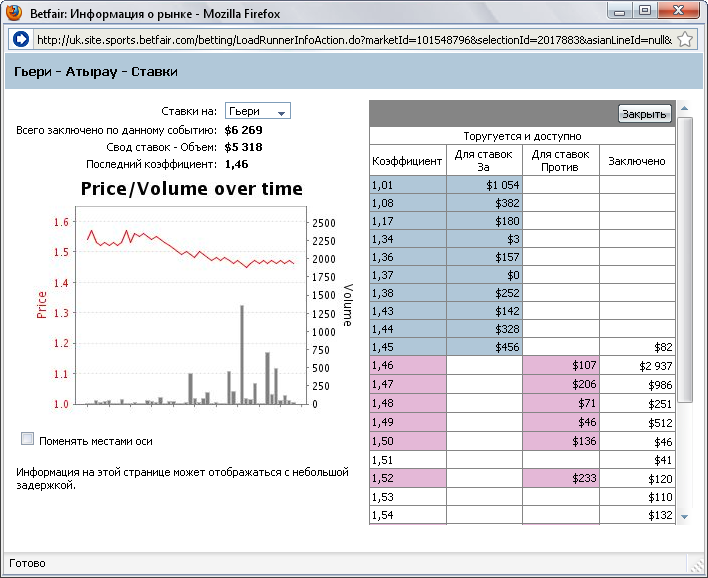
Task: Click the $2 937 matched amount
Action: (656, 366)
